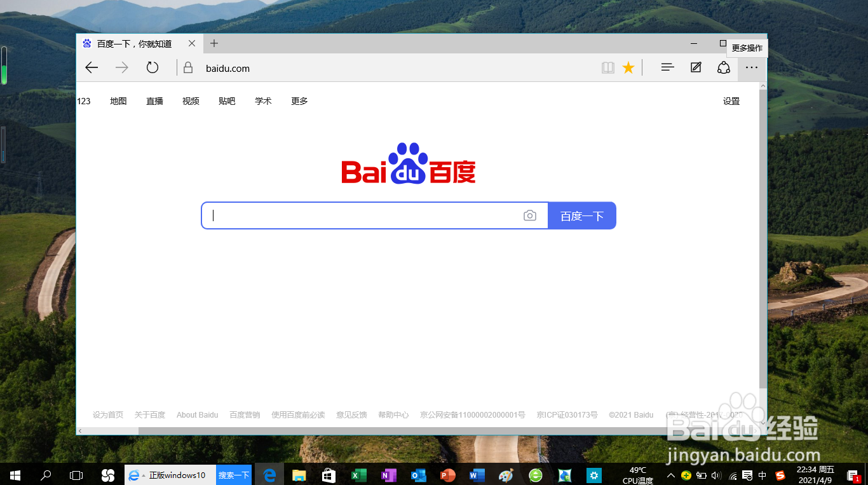Click the fan-shaped taskbar icon
This screenshot has height=485, width=868.
click(107, 475)
